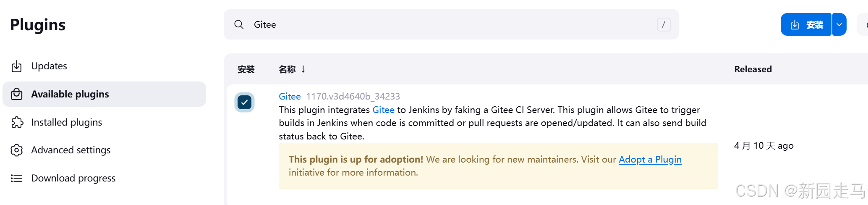Click the download icon inside install button
Viewport: 868px width, 205px height.
pyautogui.click(x=795, y=25)
